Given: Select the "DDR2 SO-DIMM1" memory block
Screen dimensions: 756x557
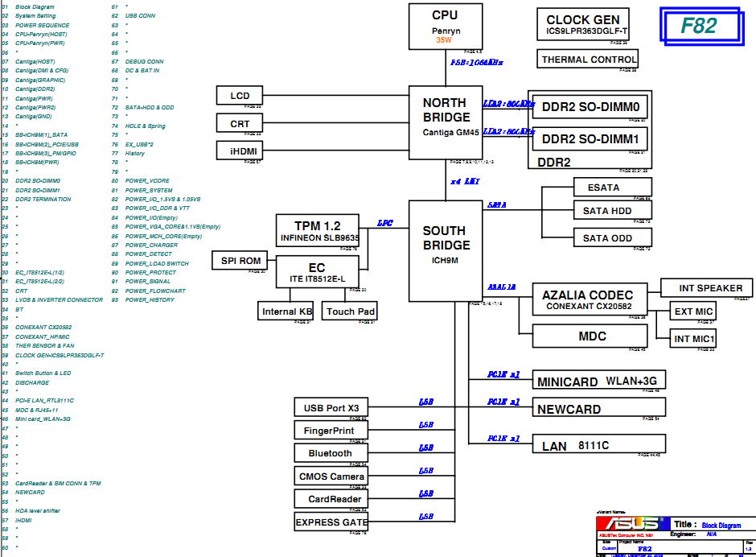Looking at the screenshot, I should (590, 139).
